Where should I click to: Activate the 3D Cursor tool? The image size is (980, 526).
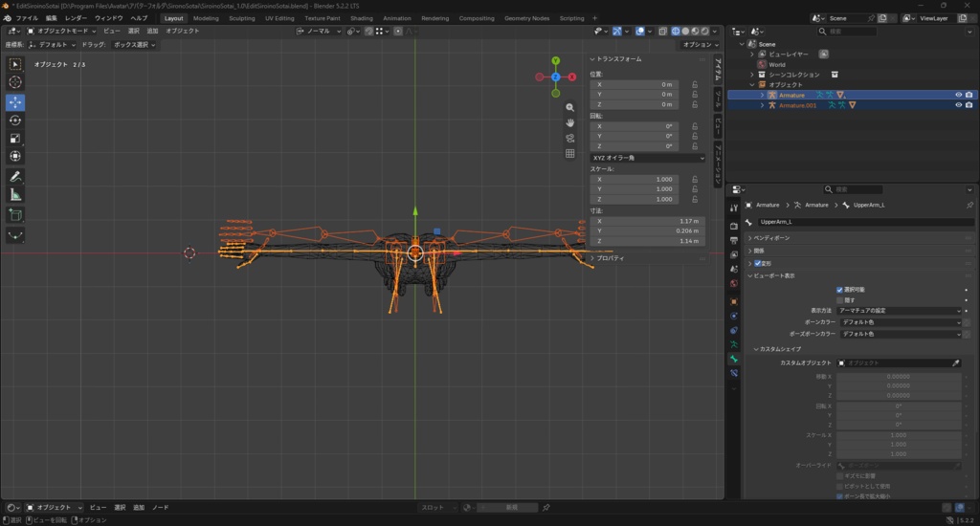click(x=15, y=82)
